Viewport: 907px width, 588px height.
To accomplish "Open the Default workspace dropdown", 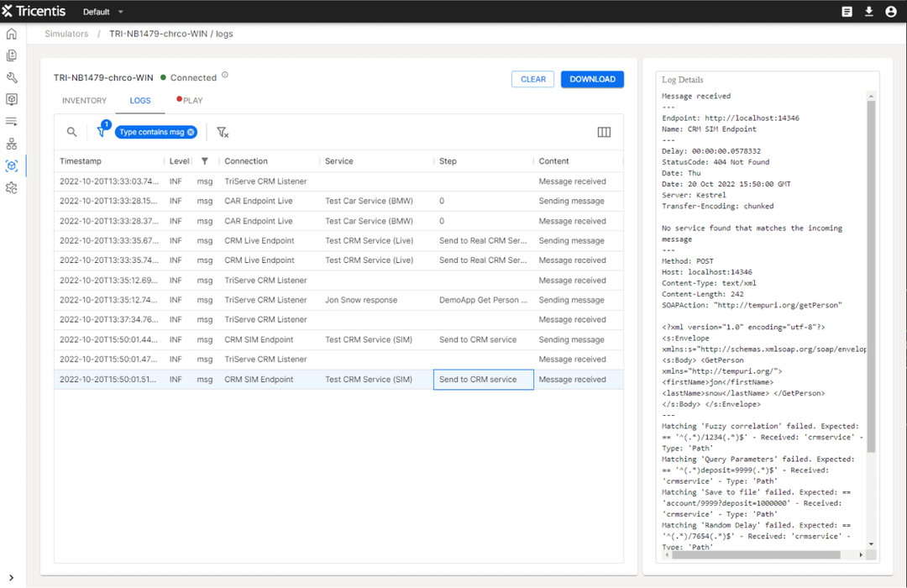I will coord(101,11).
